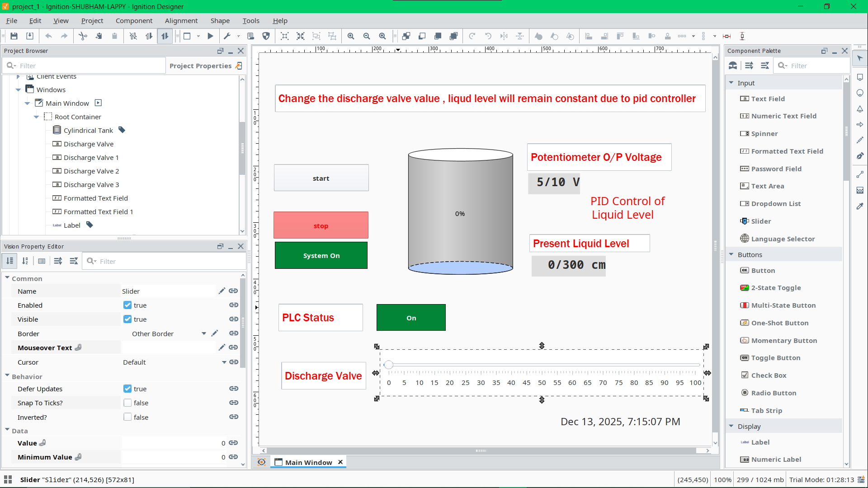The image size is (868, 488).
Task: Open the Component menu
Action: [134, 21]
